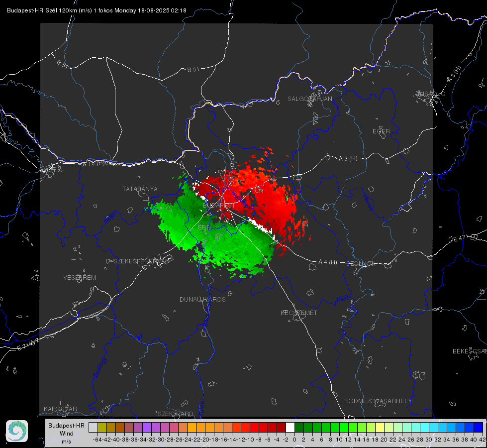Click the radar title text with the date
Image resolution: width=487 pixels, height=448 pixels.
pos(97,10)
